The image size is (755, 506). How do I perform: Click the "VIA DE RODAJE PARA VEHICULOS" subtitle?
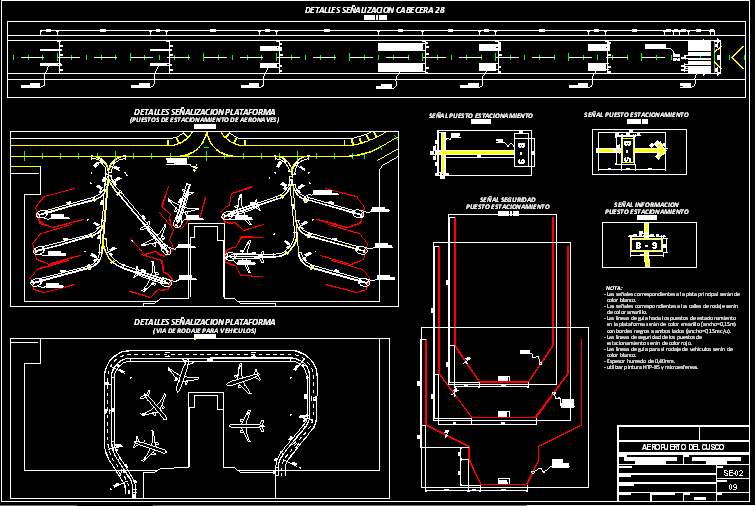point(204,330)
